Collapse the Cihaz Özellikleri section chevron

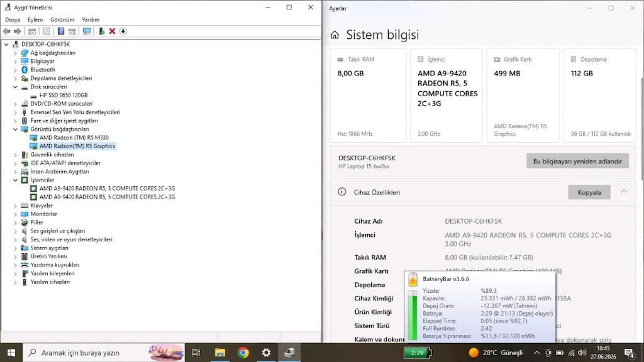click(624, 192)
